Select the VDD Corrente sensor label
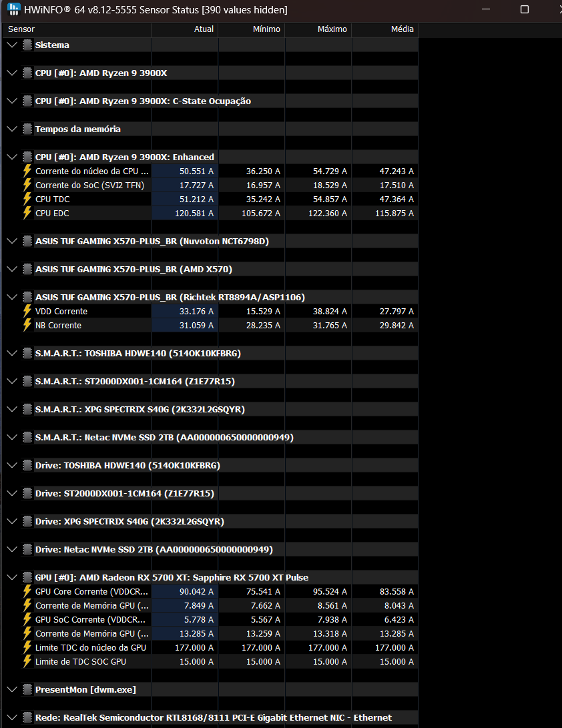The image size is (562, 728). tap(61, 311)
